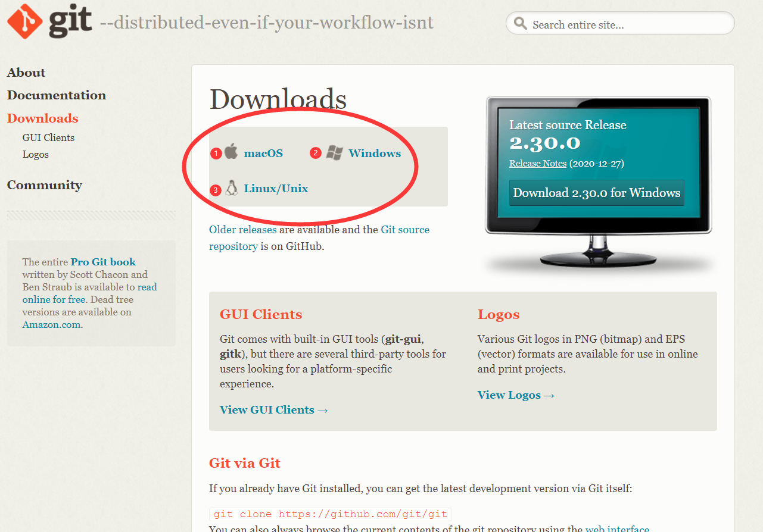Open the macOS download link
The width and height of the screenshot is (763, 532).
point(263,153)
